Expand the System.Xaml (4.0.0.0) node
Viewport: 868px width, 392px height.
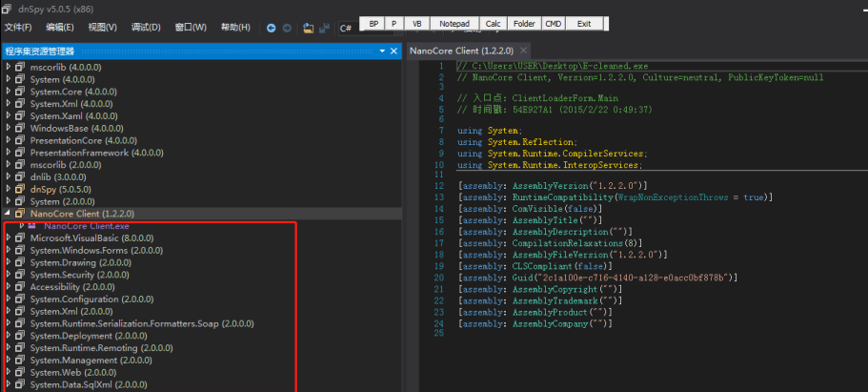(x=9, y=115)
